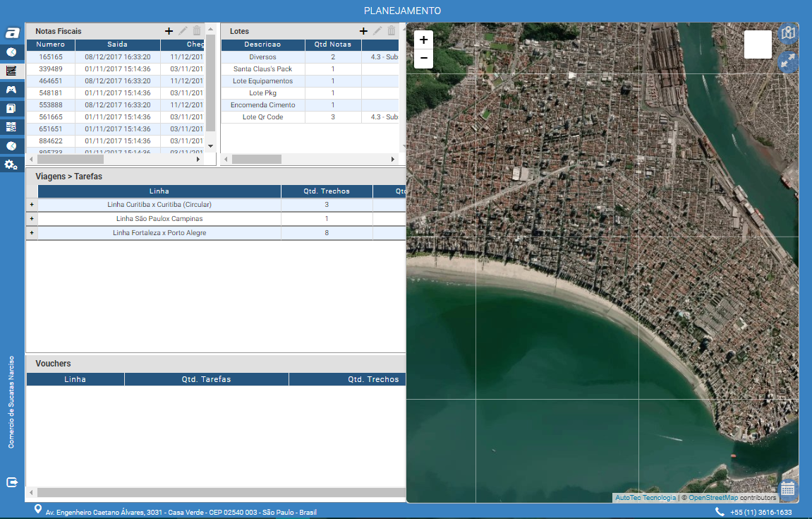
Task: Select nota fiscal number 165165
Action: (51, 57)
